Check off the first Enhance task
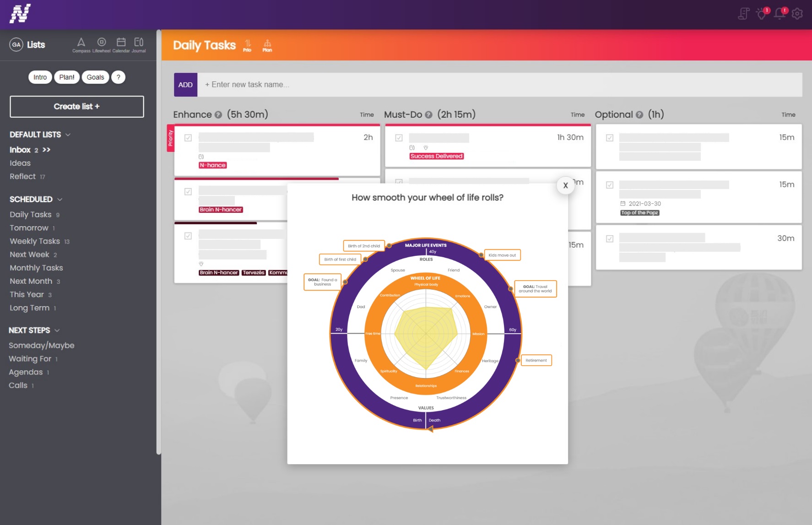The height and width of the screenshot is (525, 812). point(188,138)
